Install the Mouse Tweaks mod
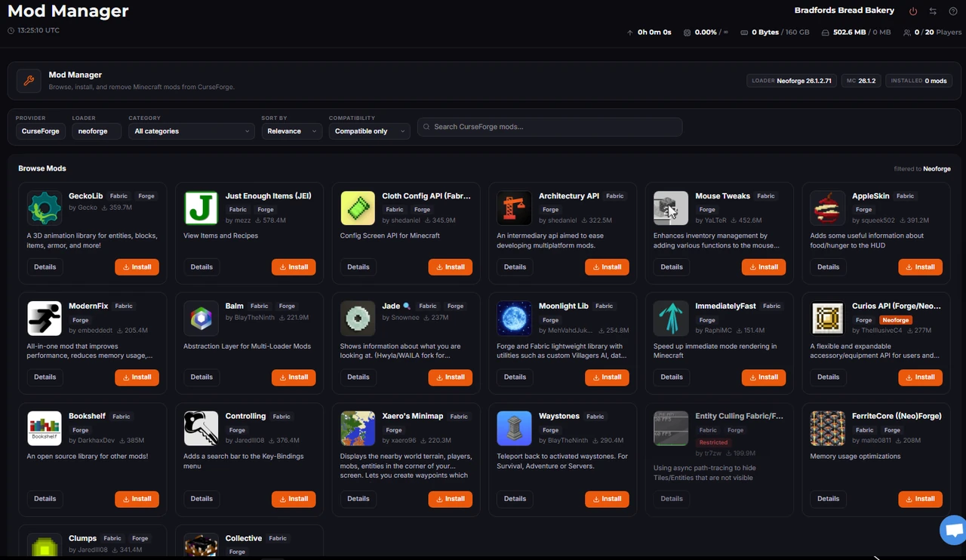 [764, 267]
